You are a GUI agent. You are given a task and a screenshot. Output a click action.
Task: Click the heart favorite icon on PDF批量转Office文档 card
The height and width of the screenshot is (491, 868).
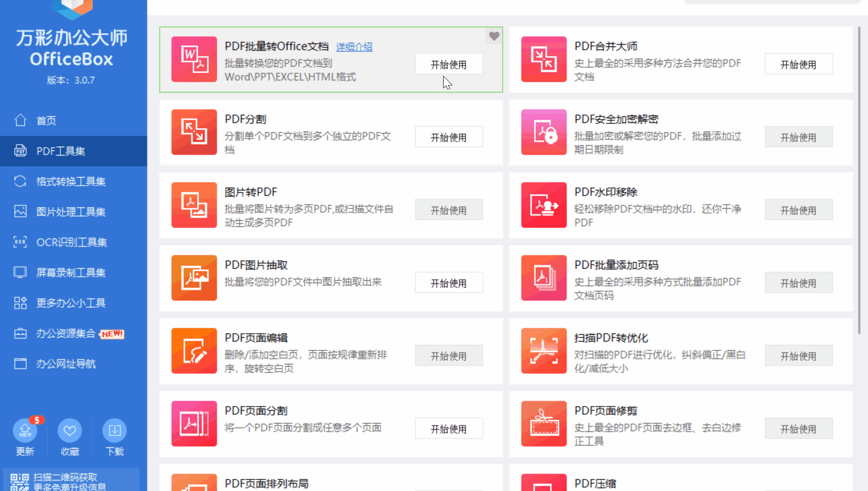(x=494, y=36)
